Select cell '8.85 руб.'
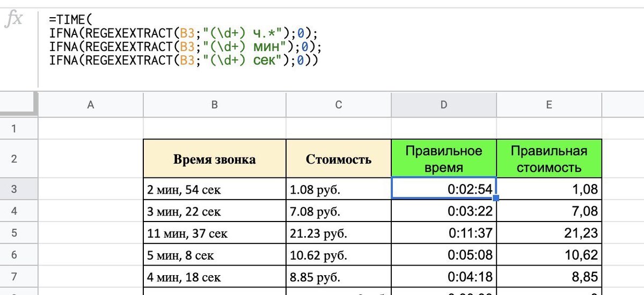 coord(339,277)
